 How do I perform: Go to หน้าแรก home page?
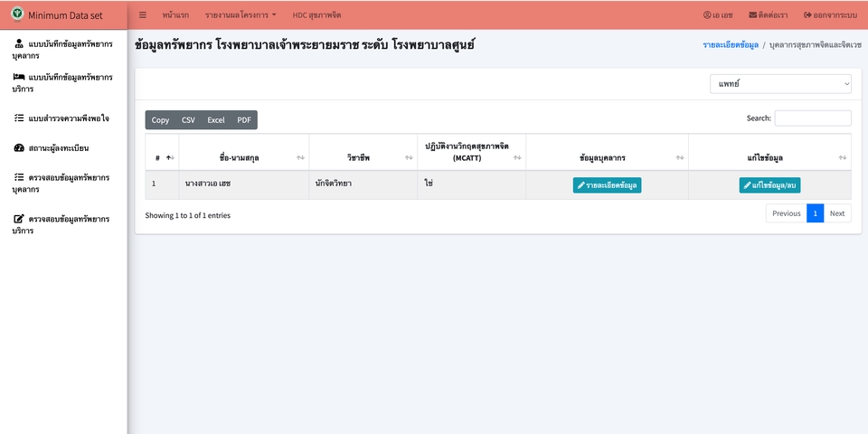175,15
